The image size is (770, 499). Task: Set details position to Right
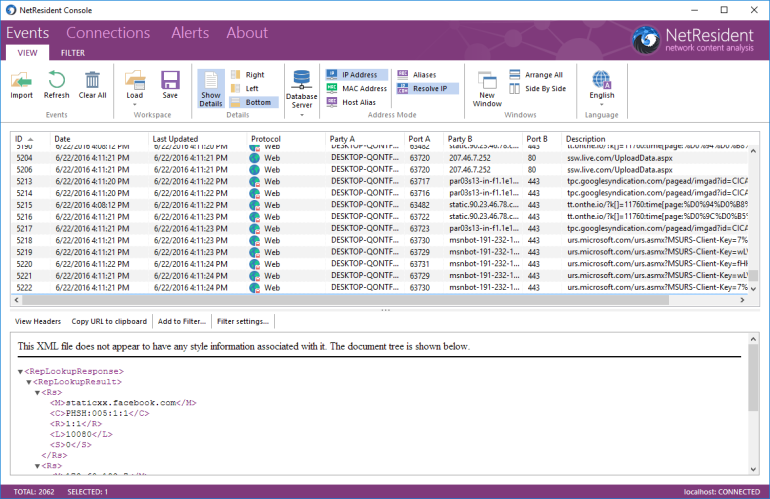click(x=248, y=75)
